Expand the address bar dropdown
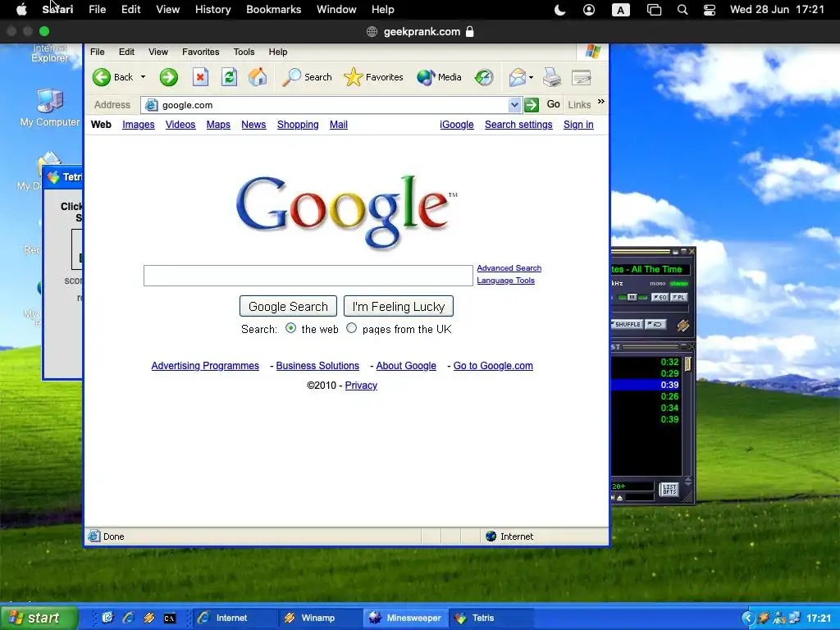This screenshot has height=630, width=840. 514,105
